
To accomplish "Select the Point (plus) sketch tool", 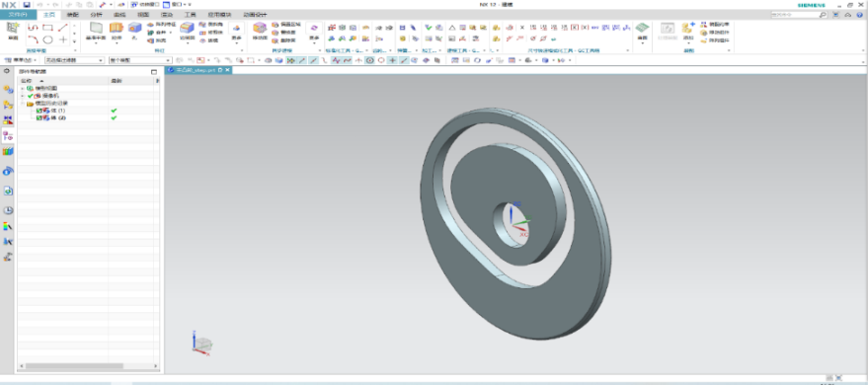I will point(62,39).
